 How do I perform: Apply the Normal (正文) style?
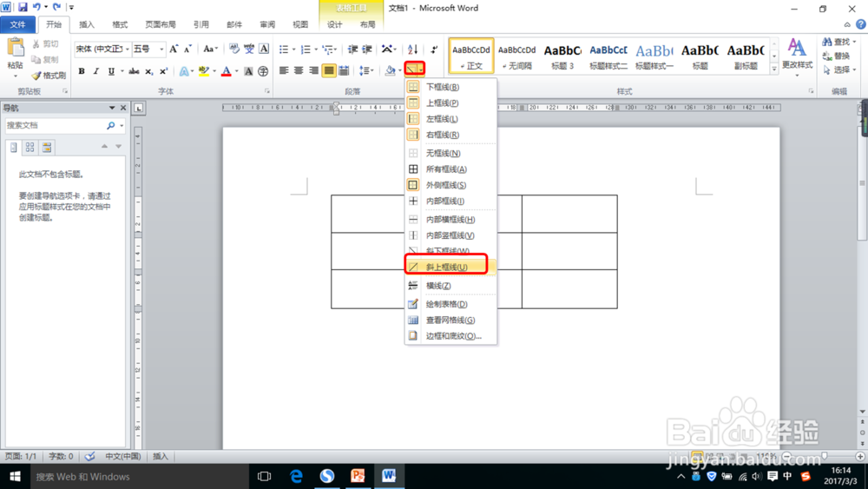[471, 56]
